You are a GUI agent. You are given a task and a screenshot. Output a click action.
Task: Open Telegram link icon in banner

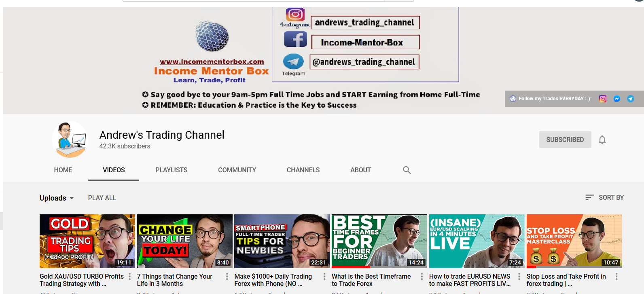630,99
